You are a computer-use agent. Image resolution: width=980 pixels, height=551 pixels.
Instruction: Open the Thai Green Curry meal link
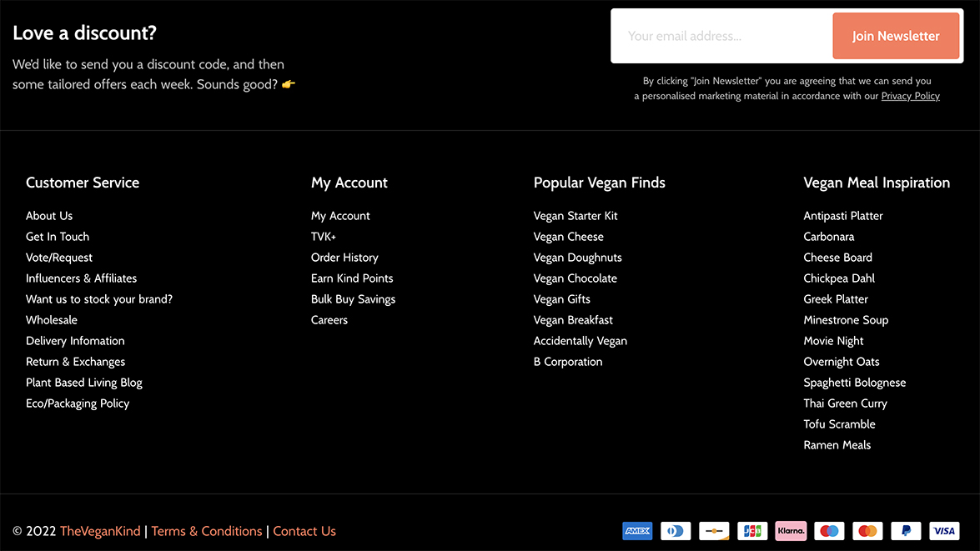[845, 403]
